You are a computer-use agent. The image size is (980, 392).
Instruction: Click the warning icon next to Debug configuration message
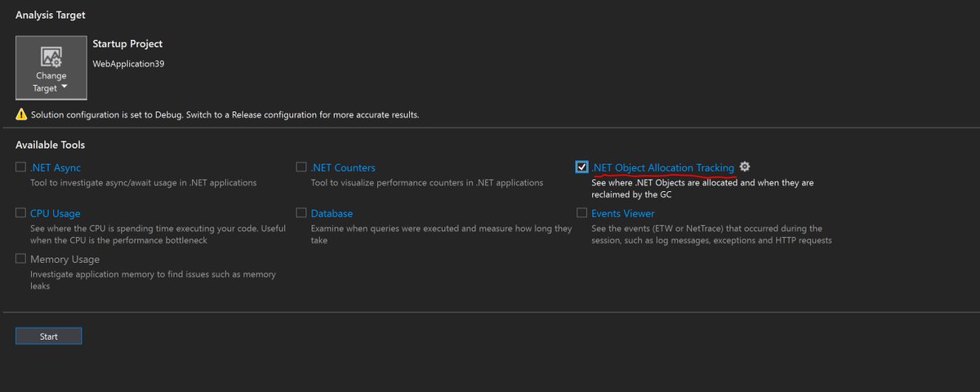click(21, 115)
